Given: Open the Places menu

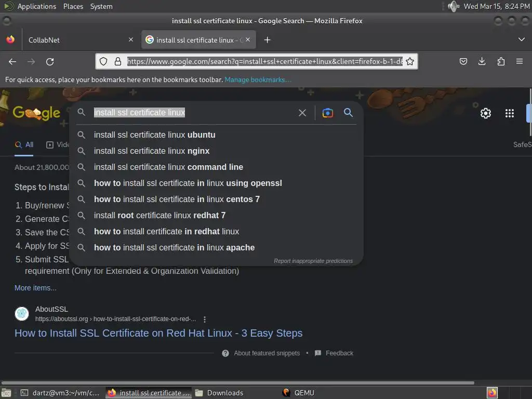Looking at the screenshot, I should (x=73, y=6).
